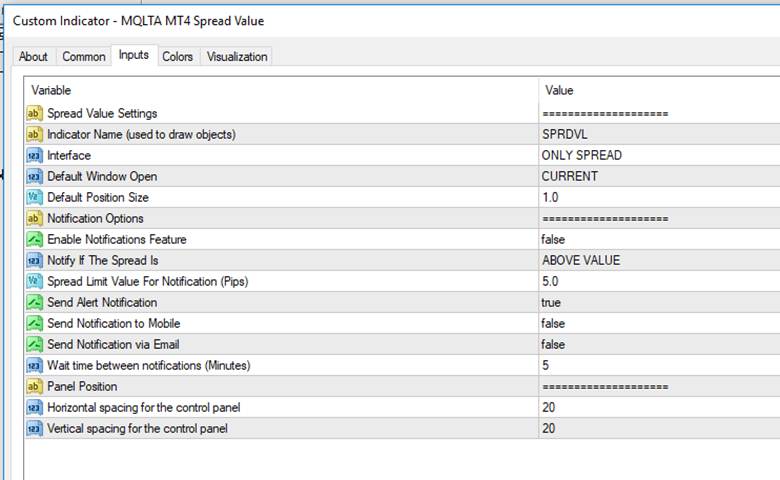Click the icon beside Default Window Open
780x480 pixels.
34,176
